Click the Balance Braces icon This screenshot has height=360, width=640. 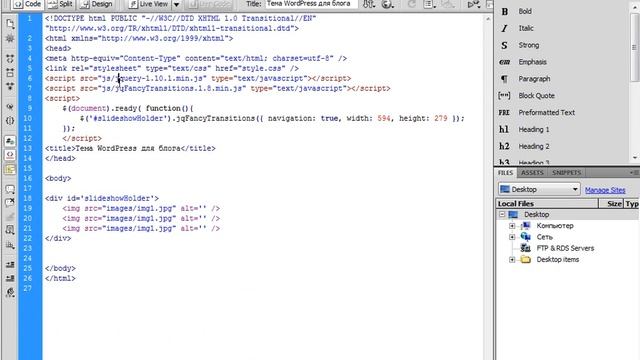(x=10, y=121)
